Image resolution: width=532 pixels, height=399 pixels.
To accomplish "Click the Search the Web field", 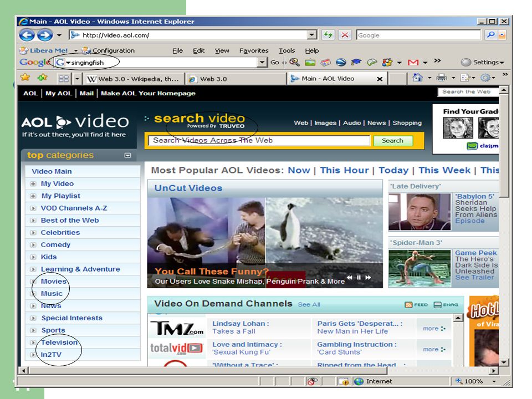I will (x=468, y=91).
